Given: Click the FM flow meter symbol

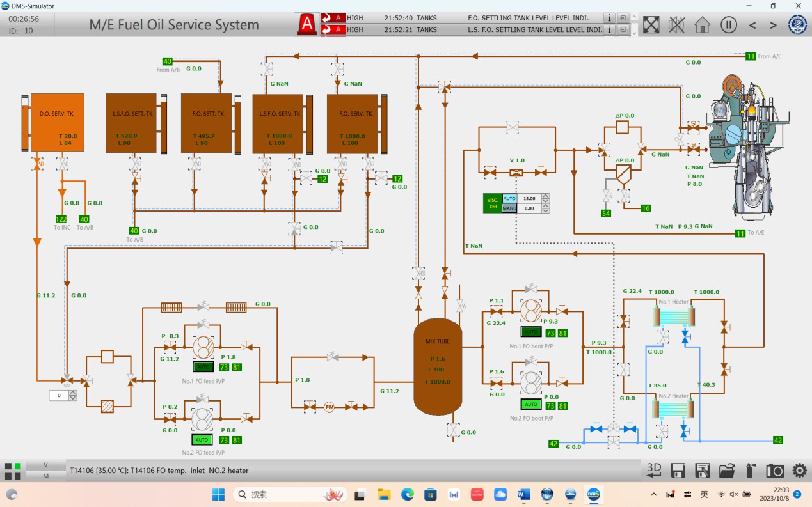Looking at the screenshot, I should (329, 406).
